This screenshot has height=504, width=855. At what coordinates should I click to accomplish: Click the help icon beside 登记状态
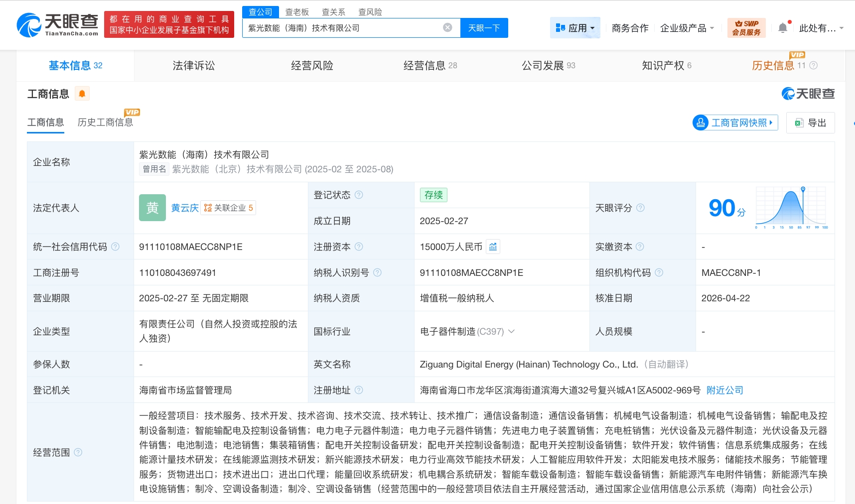pyautogui.click(x=360, y=195)
